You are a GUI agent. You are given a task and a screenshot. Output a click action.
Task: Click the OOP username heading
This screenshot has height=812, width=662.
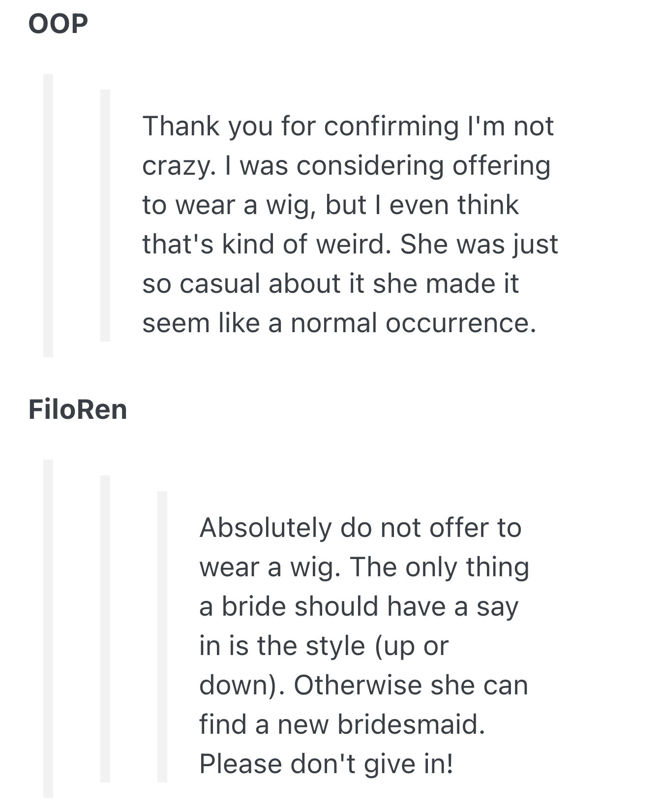coord(58,23)
